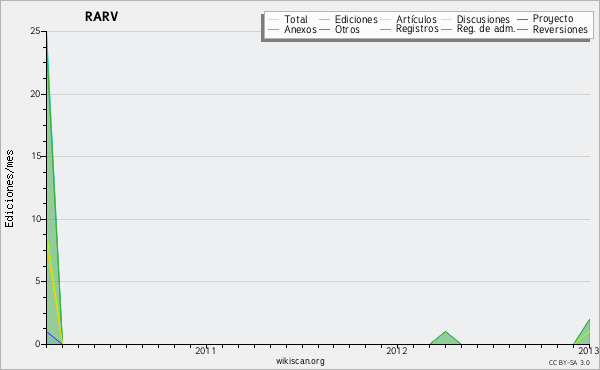
Task: Click the green peak at 2013
Action: coord(584,333)
